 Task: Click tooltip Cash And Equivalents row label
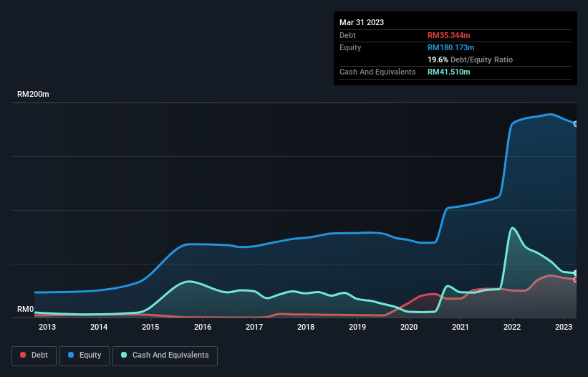click(x=377, y=72)
